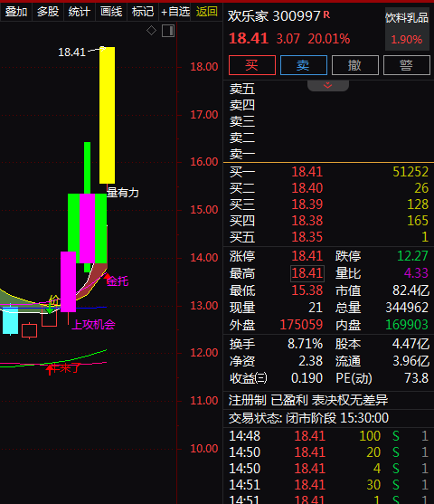Open the 叠加 overlay menu
The image size is (434, 504).
(16, 12)
